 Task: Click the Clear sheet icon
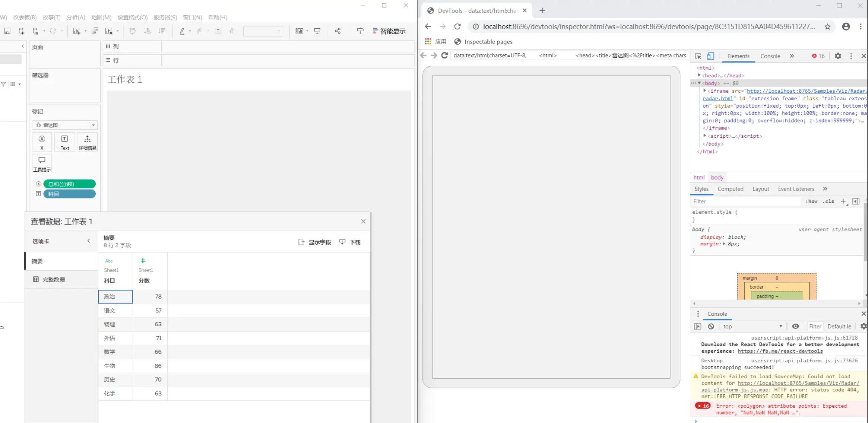[109, 31]
